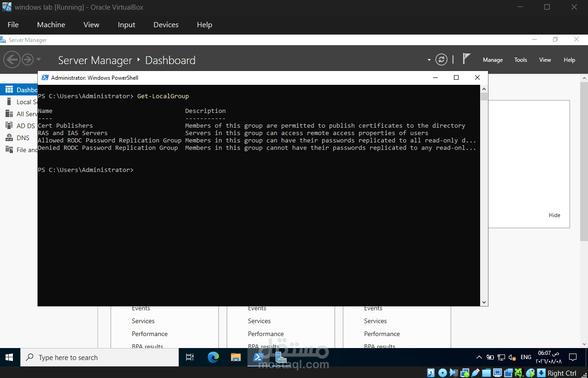
Task: Expand the dropdown arrow left of Refresh
Action: (429, 60)
